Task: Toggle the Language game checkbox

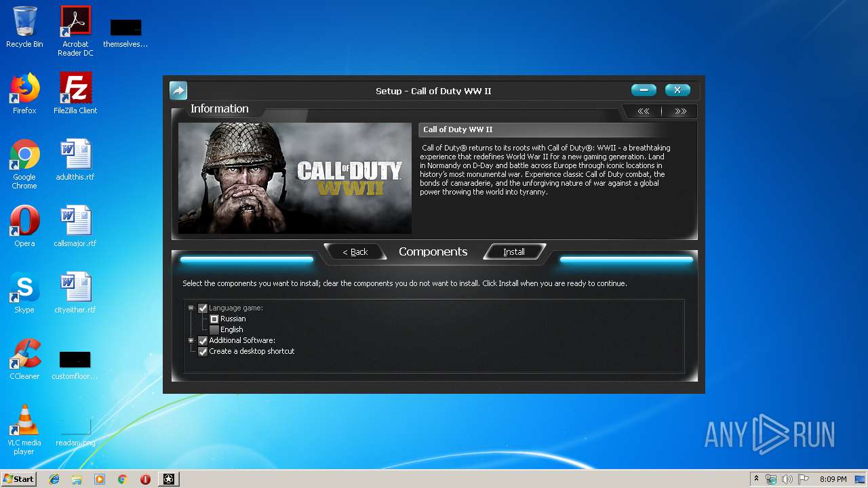Action: [x=203, y=308]
